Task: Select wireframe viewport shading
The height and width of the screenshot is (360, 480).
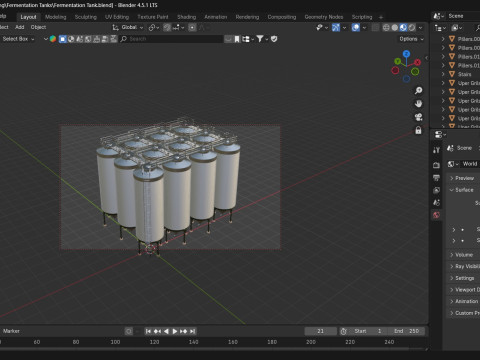Action: click(x=386, y=28)
